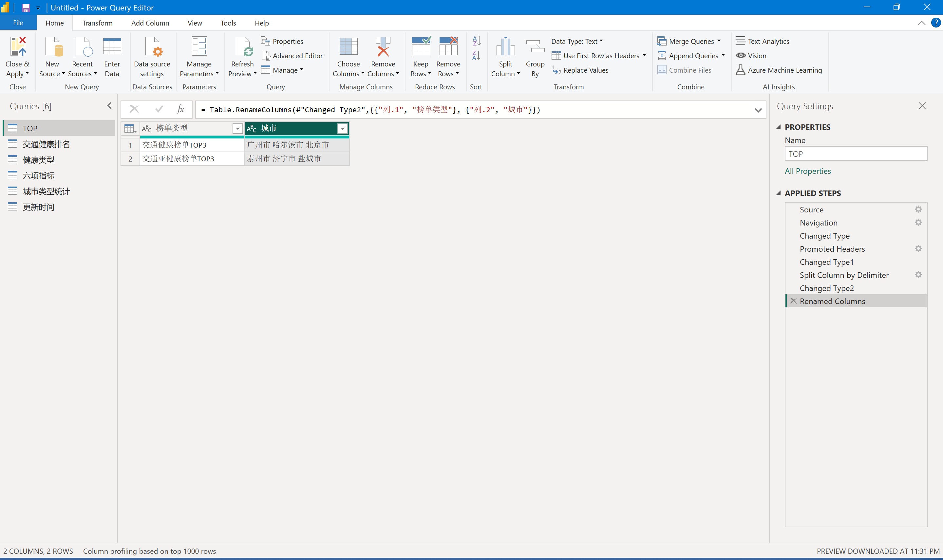Open the Add Column tab
The height and width of the screenshot is (560, 943).
pyautogui.click(x=150, y=23)
